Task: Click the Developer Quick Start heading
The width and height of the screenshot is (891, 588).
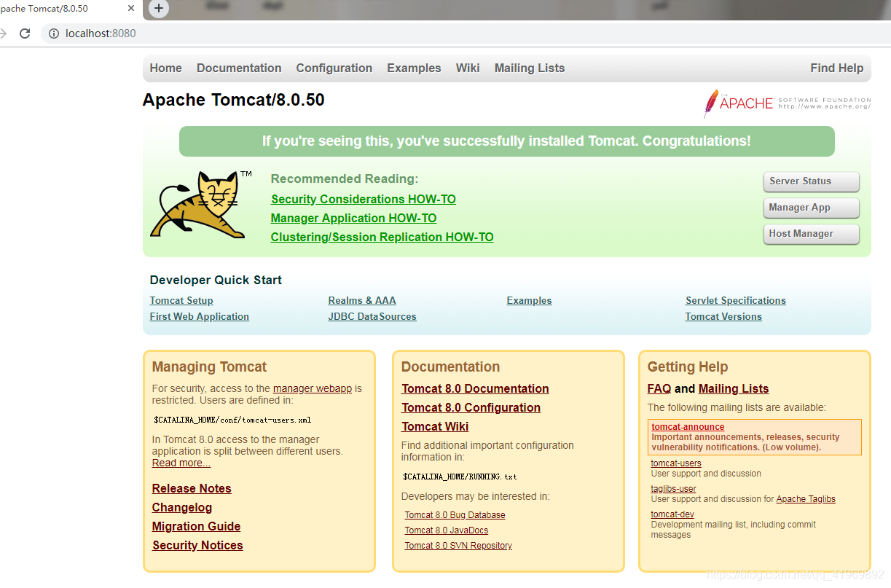Action: pos(216,280)
